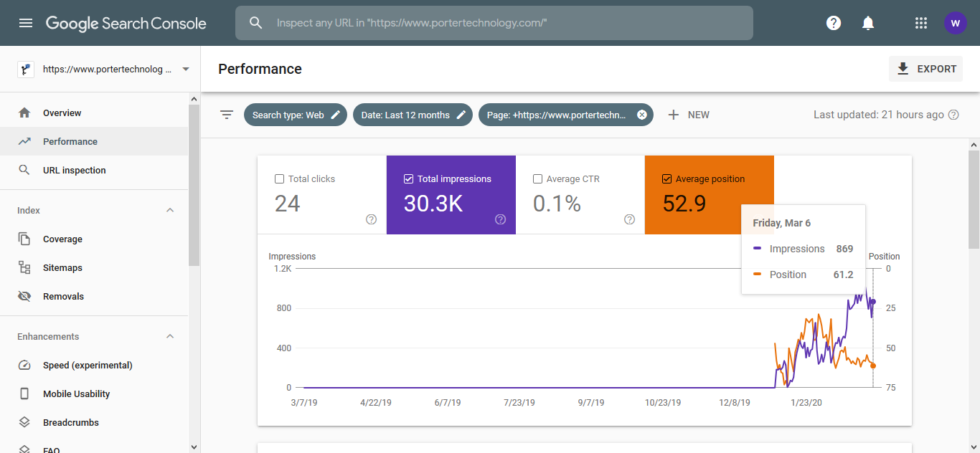Image resolution: width=980 pixels, height=453 pixels.
Task: Click the Removals eye-slash icon
Action: pos(24,296)
